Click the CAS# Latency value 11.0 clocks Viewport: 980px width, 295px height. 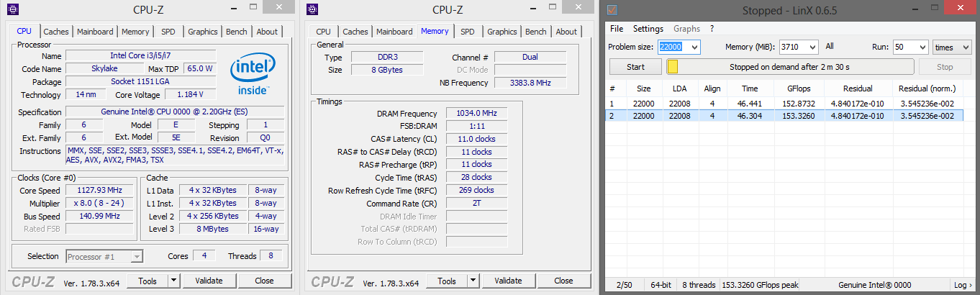(x=476, y=139)
